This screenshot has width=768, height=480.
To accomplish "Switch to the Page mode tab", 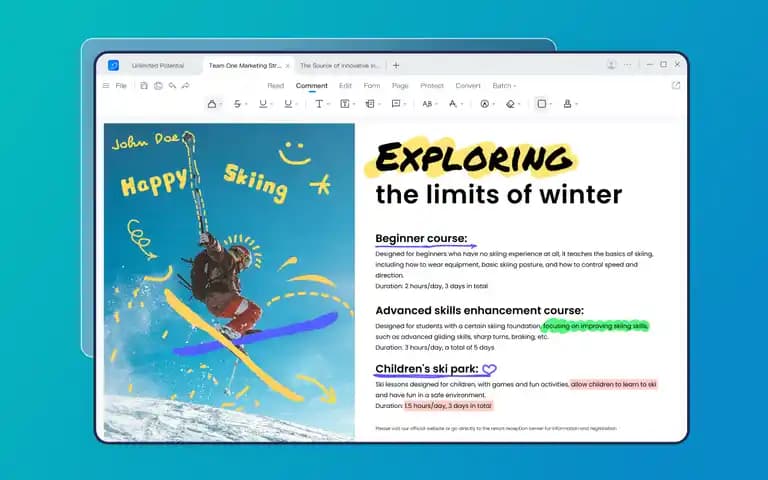I will point(400,86).
